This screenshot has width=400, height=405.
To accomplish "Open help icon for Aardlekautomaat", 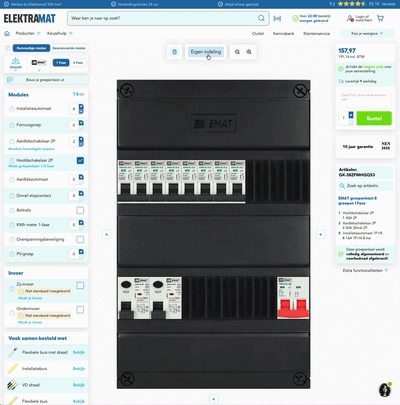I will pyautogui.click(x=12, y=179).
